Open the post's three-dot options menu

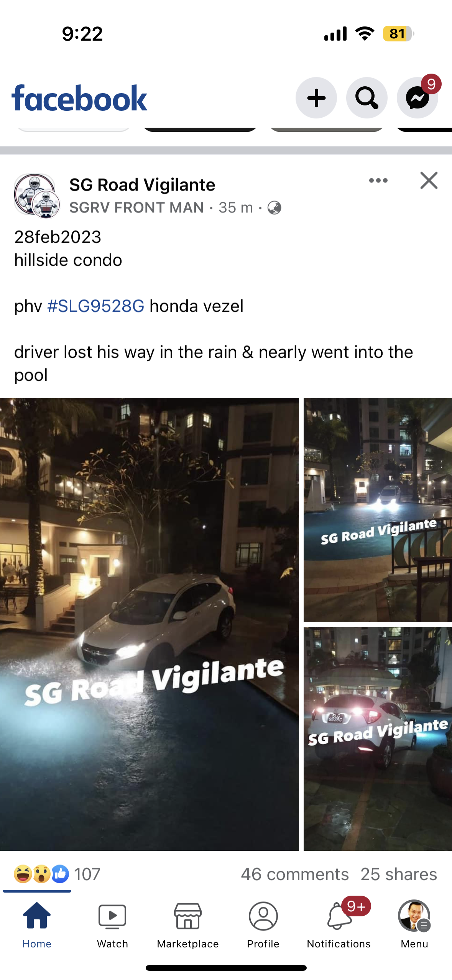point(378,181)
